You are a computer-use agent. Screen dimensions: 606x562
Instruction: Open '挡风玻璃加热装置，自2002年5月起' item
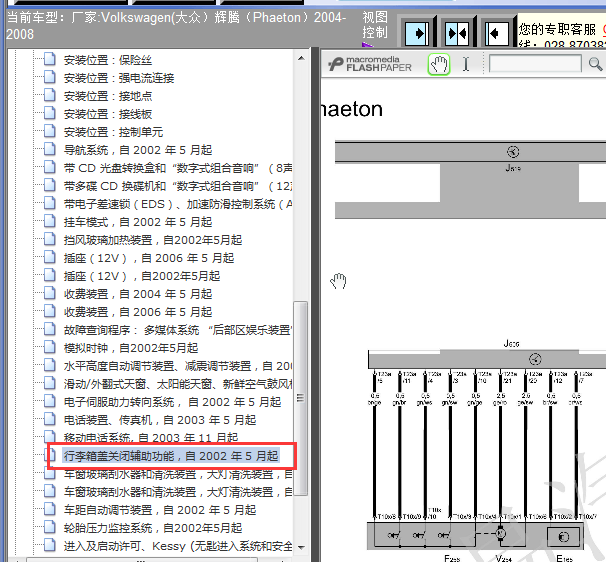click(x=153, y=240)
